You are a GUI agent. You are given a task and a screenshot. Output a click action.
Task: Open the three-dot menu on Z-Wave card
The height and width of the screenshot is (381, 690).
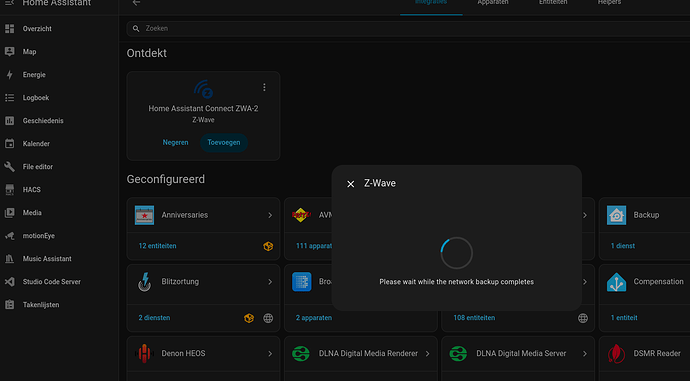pos(264,87)
